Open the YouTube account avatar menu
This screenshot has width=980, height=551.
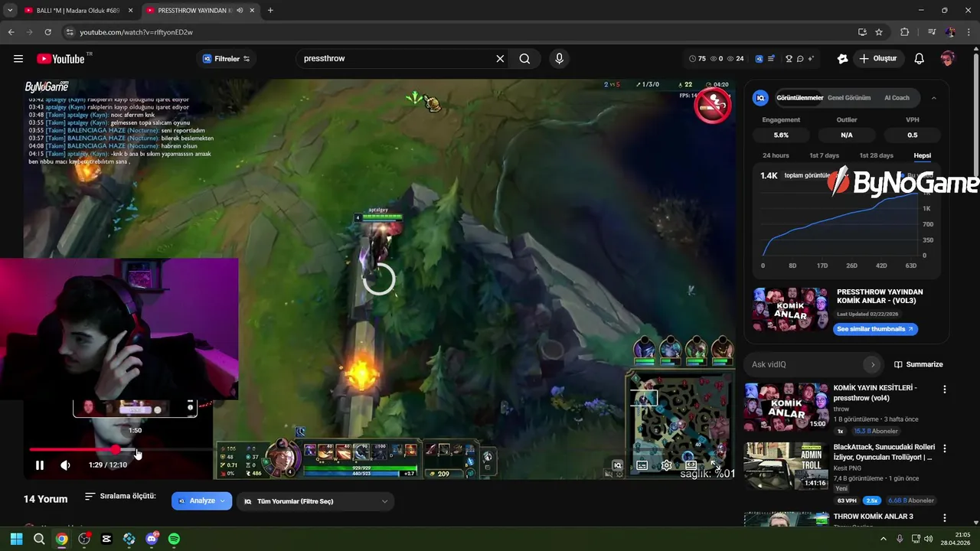pos(948,59)
